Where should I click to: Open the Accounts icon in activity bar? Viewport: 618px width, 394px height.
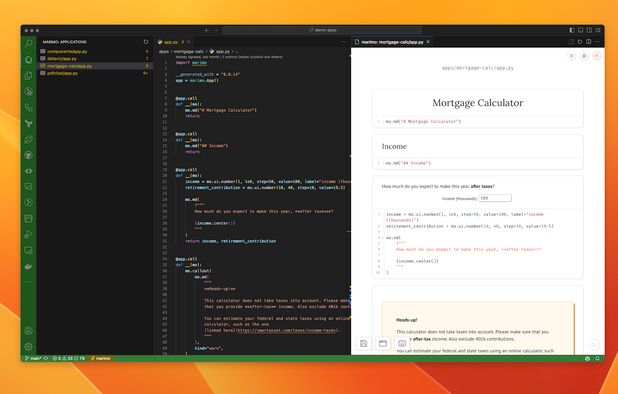click(x=28, y=331)
